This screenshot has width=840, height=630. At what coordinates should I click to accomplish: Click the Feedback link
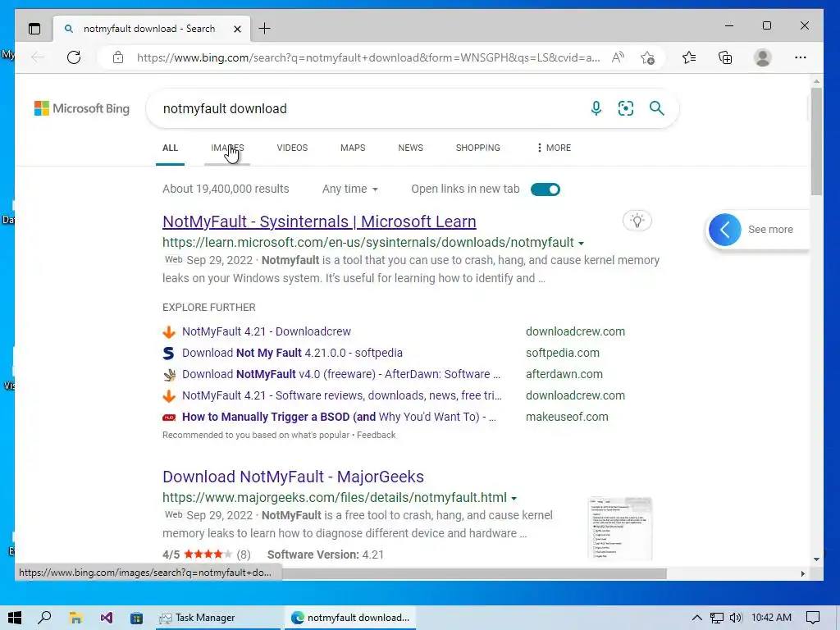click(376, 435)
